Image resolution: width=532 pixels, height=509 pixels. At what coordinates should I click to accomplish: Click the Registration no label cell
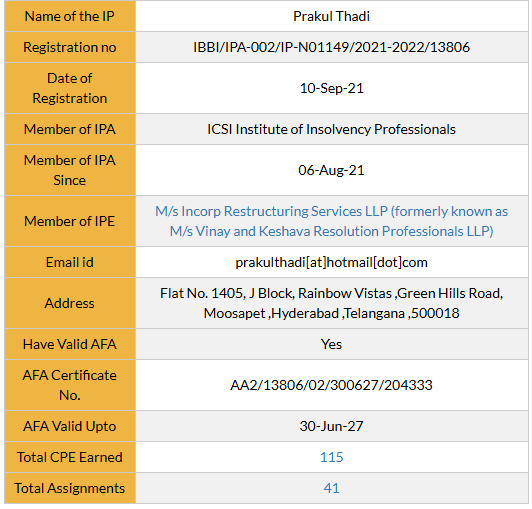point(70,47)
